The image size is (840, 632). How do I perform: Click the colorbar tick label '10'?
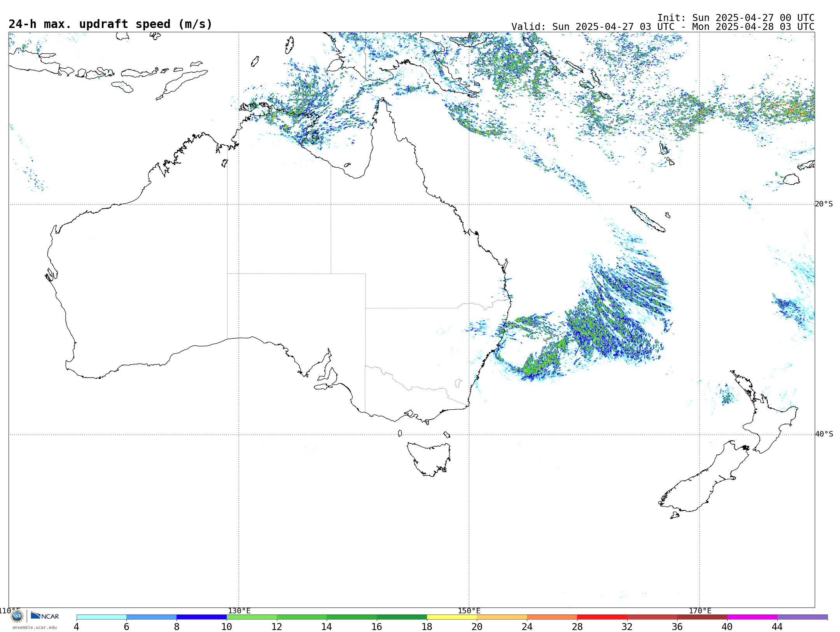[227, 627]
